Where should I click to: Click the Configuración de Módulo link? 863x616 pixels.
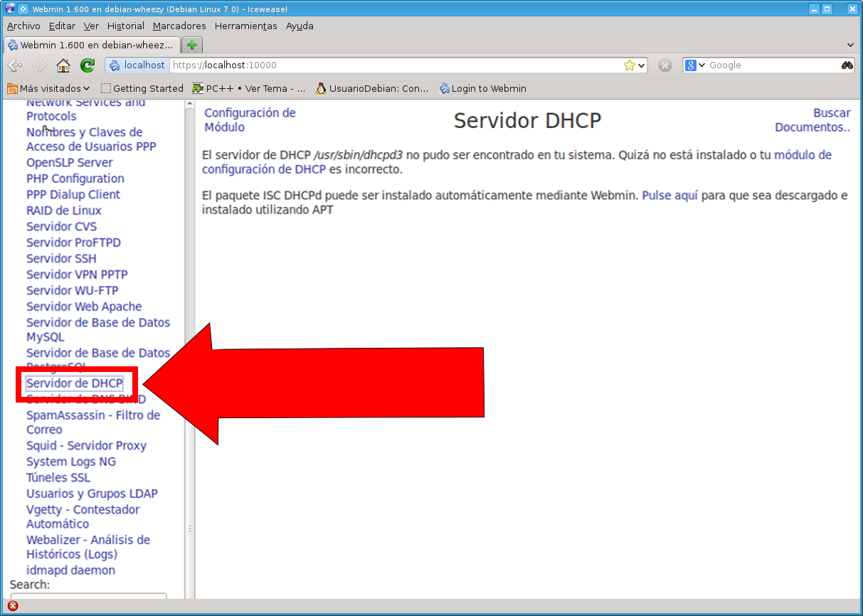250,120
